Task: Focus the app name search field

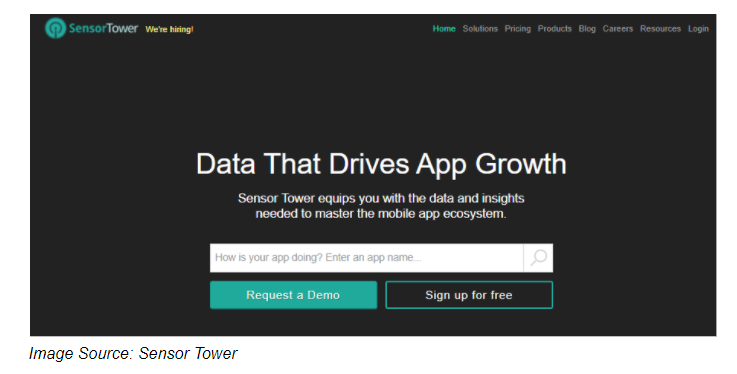Action: click(367, 257)
